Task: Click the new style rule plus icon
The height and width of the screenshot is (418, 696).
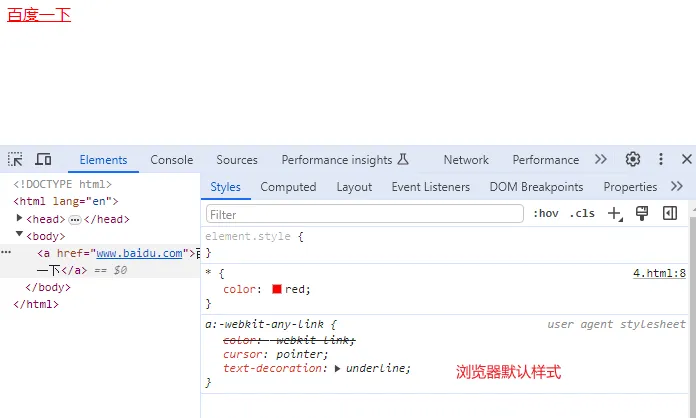Action: pos(614,213)
